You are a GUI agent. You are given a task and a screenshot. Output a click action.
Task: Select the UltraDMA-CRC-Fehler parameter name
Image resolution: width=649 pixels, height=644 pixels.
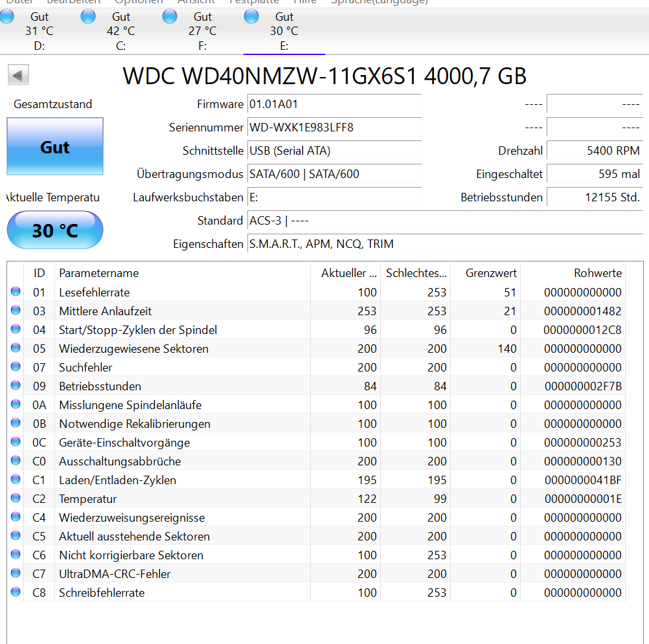[115, 573]
